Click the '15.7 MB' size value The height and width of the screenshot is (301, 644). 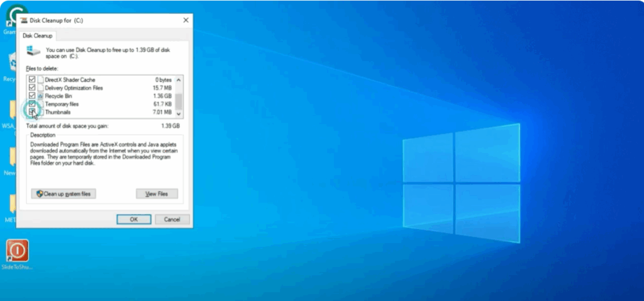(x=163, y=88)
